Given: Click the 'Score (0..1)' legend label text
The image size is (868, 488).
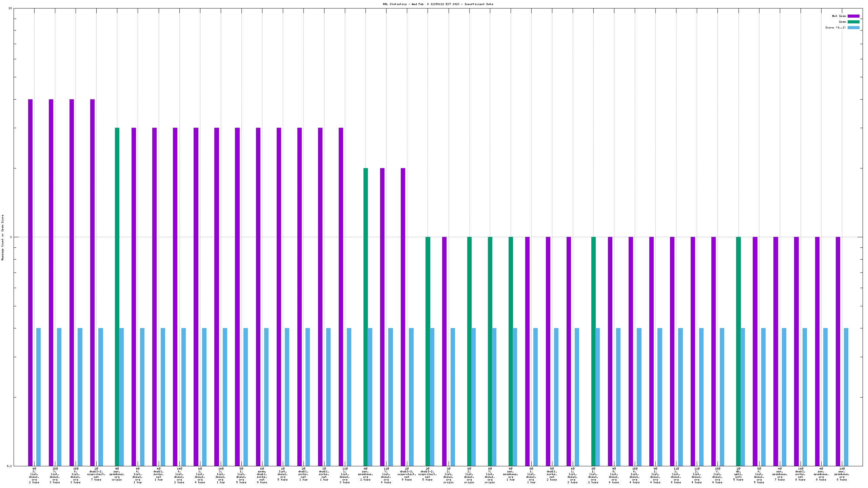Looking at the screenshot, I should (835, 27).
